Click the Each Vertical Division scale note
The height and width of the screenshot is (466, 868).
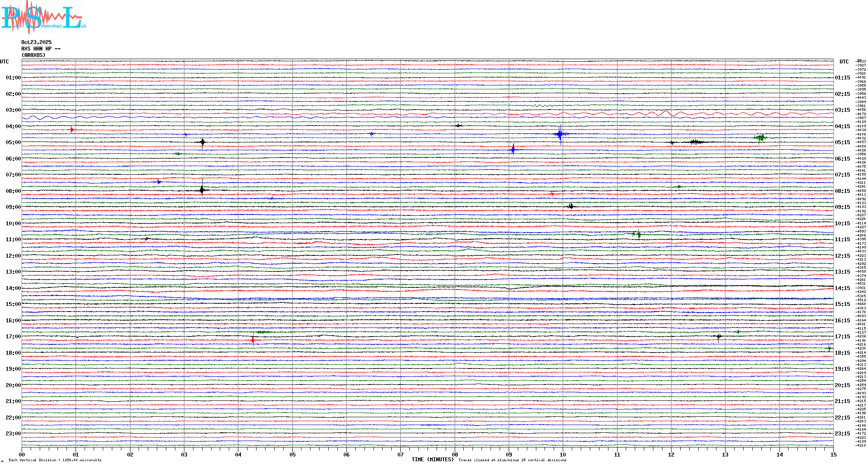(x=55, y=460)
